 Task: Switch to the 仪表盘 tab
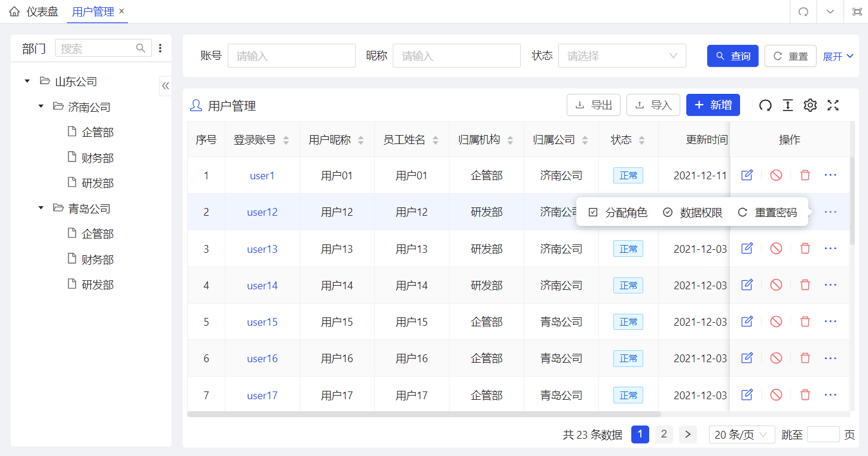point(35,12)
